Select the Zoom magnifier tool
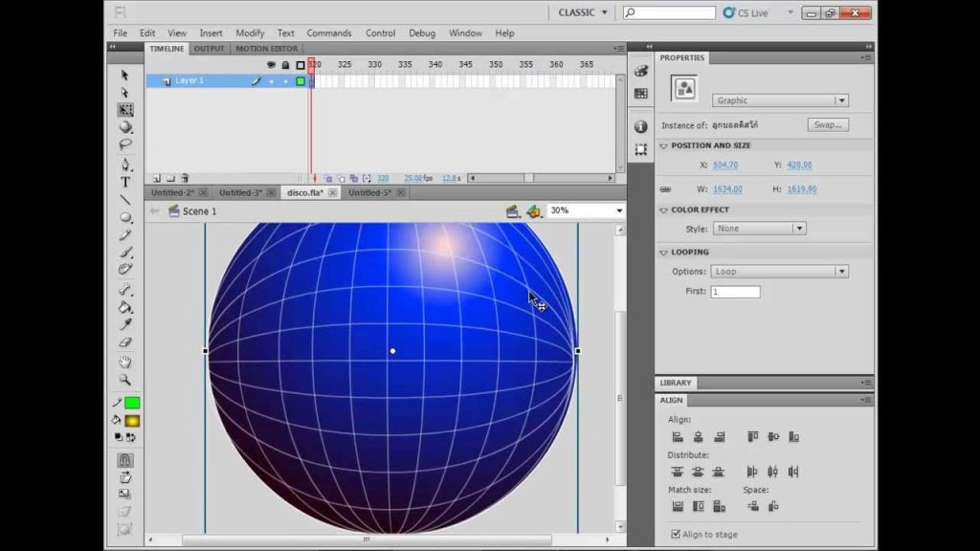Viewport: 980px width, 551px height. pyautogui.click(x=125, y=380)
